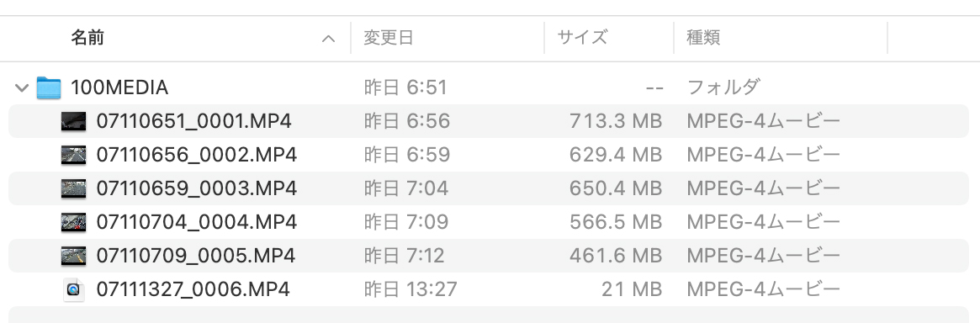Sort files by サイズ column header
The width and height of the screenshot is (980, 323).
pos(582,38)
